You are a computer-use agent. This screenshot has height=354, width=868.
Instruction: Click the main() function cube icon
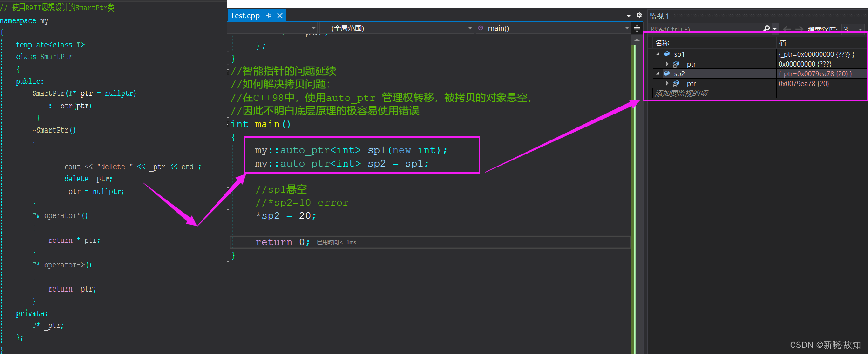[x=481, y=28]
